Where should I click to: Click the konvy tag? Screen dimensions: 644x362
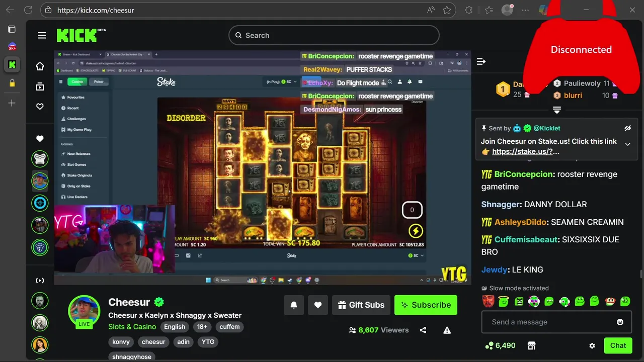(x=121, y=342)
